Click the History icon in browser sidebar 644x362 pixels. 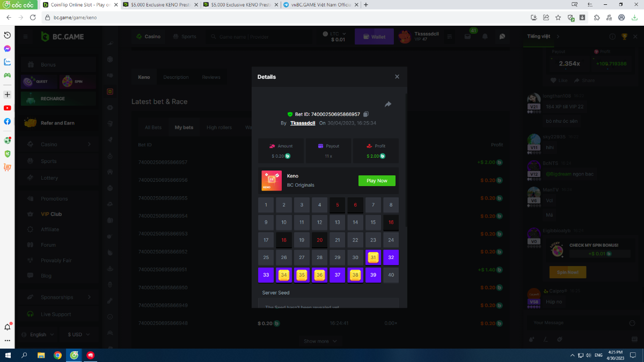[x=8, y=35]
